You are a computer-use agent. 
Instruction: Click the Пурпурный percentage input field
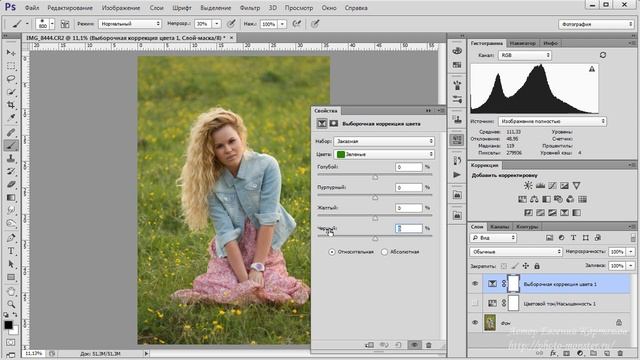409,187
